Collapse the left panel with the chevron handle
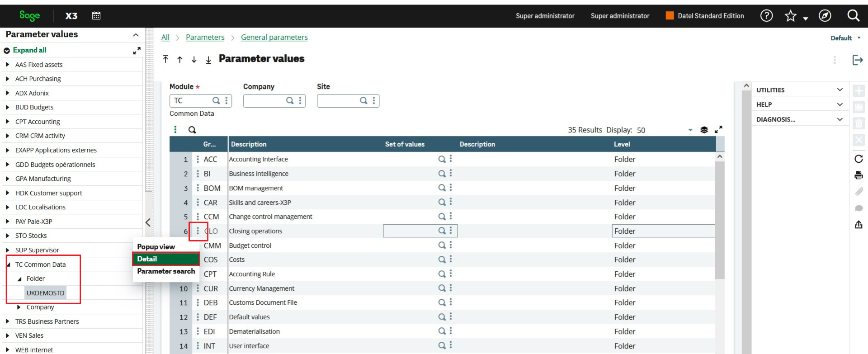The width and height of the screenshot is (868, 354). 148,222
